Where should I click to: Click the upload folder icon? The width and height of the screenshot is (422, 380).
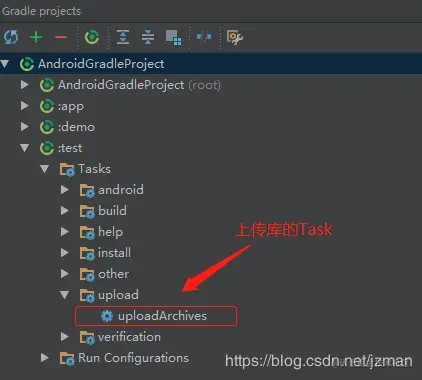point(87,295)
